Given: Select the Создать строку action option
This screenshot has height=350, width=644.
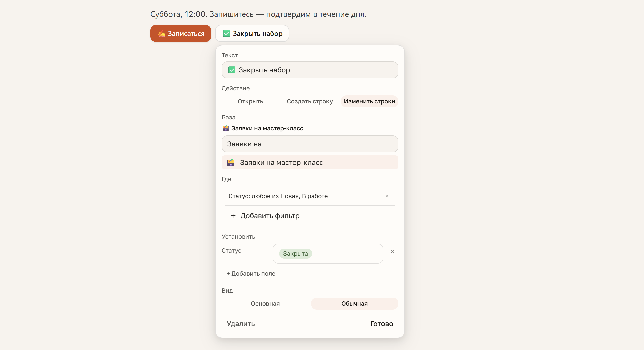Looking at the screenshot, I should point(310,101).
